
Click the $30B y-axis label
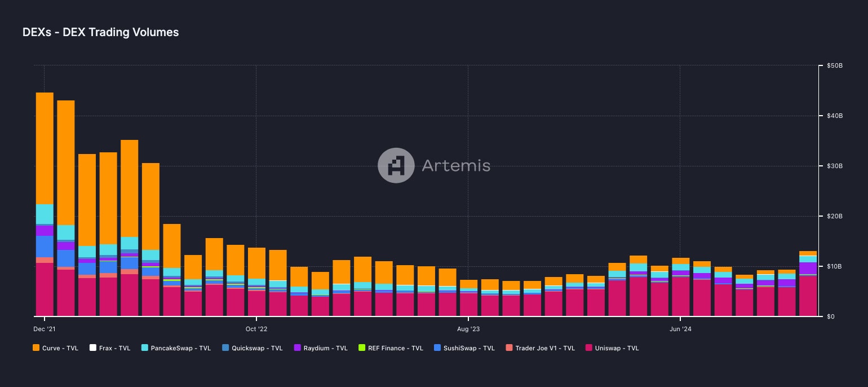[x=835, y=166]
